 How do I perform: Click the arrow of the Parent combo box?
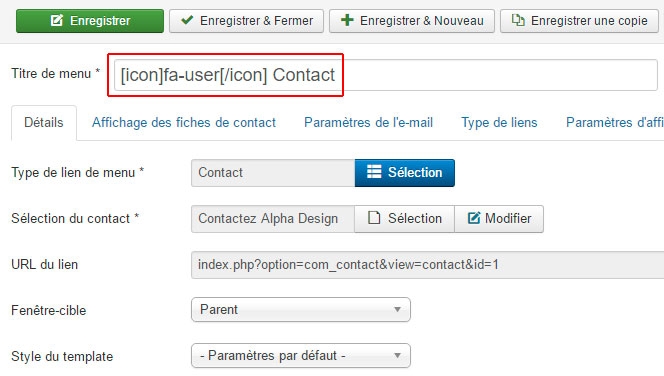click(397, 310)
